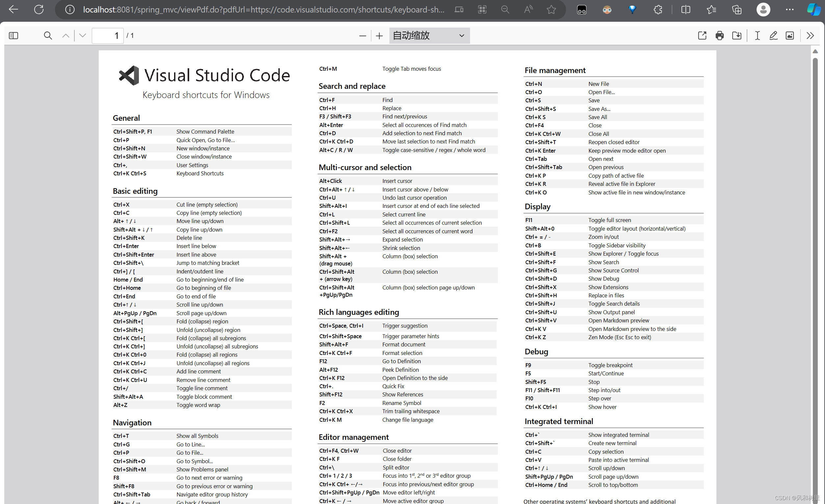
Task: Open the user profile avatar
Action: coord(763,10)
